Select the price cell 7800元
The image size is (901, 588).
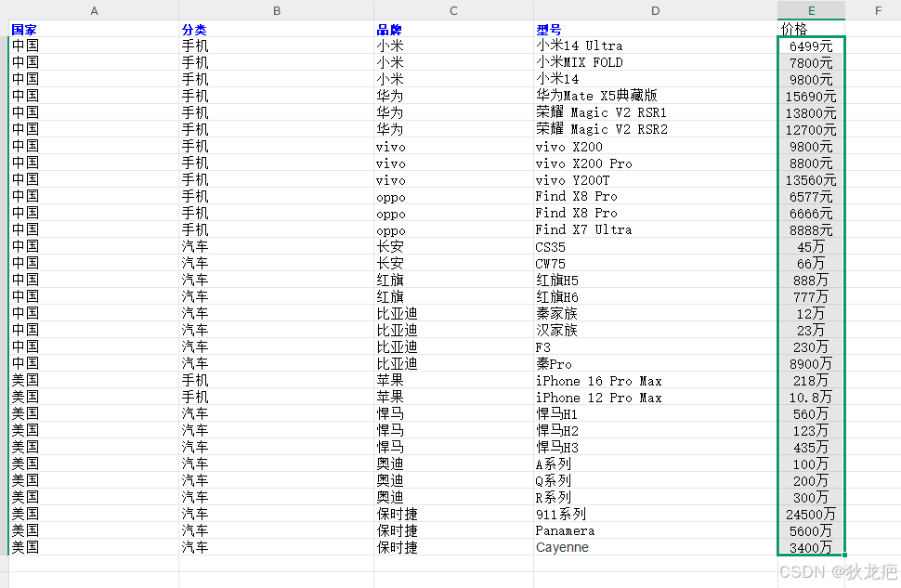(x=811, y=62)
